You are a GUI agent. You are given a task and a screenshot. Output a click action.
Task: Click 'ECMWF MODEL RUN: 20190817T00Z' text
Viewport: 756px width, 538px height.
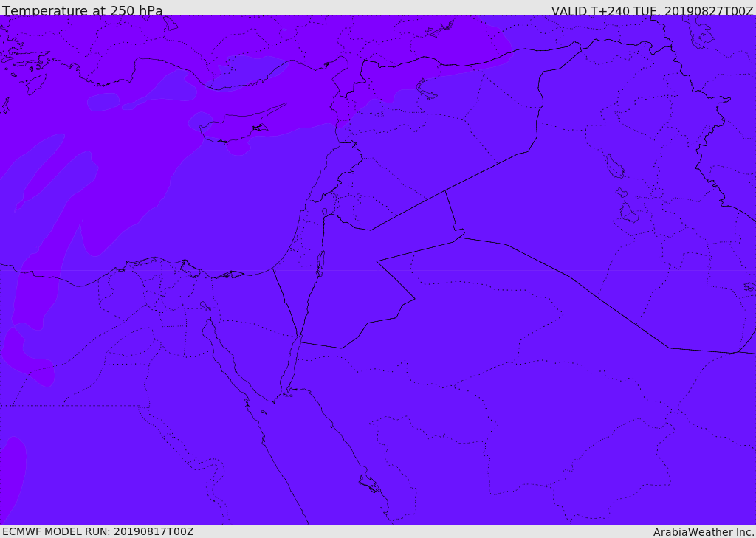click(x=98, y=531)
